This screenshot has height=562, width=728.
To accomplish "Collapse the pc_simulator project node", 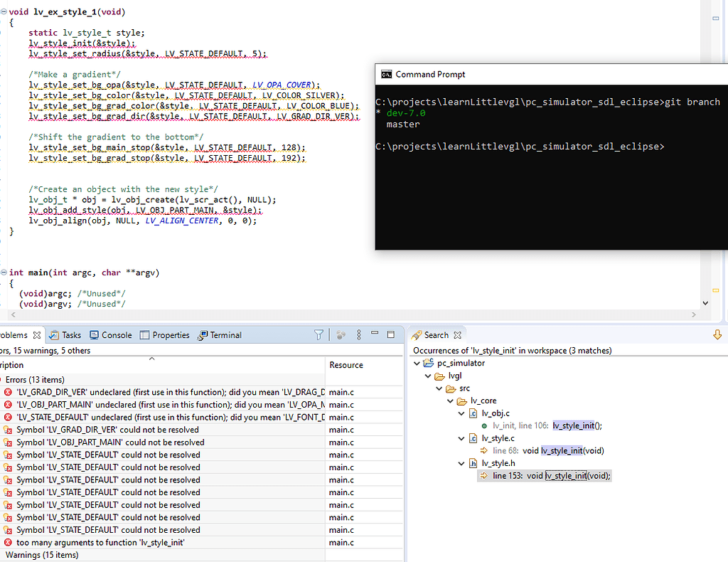I will pos(417,364).
